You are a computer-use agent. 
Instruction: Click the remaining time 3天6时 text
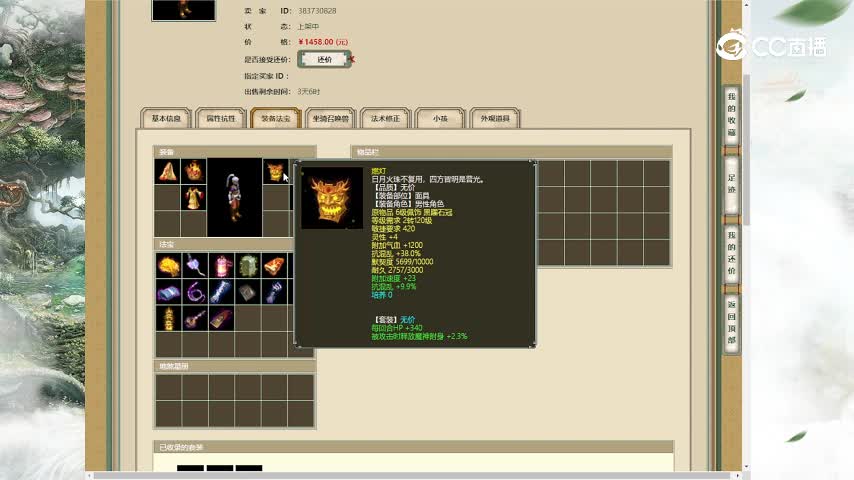[x=309, y=92]
